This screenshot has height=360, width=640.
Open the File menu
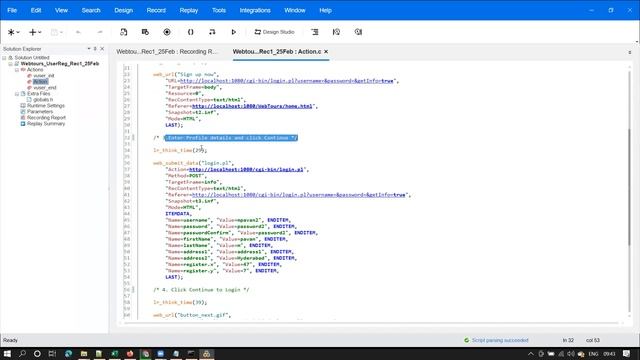coord(12,10)
